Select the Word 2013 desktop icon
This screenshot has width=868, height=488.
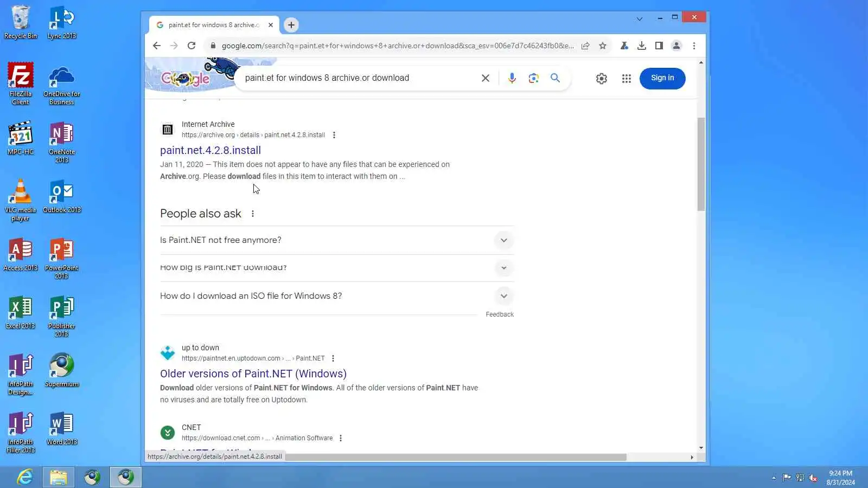pos(62,428)
